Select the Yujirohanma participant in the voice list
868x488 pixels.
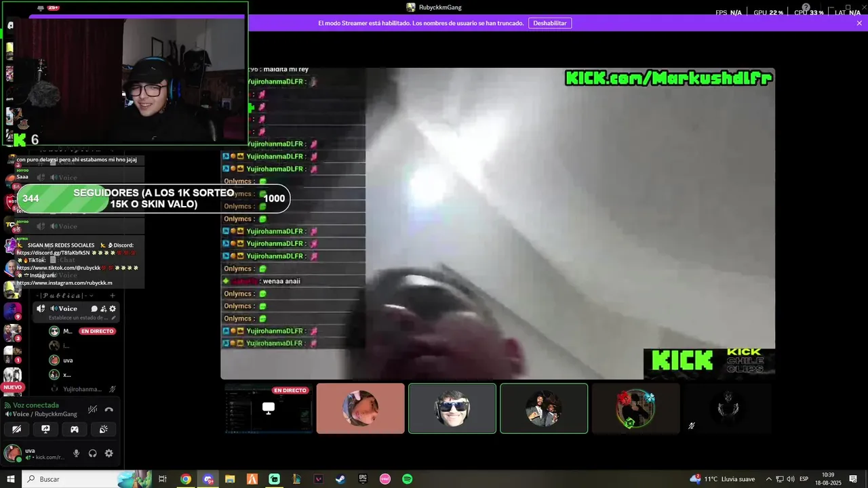click(x=81, y=389)
